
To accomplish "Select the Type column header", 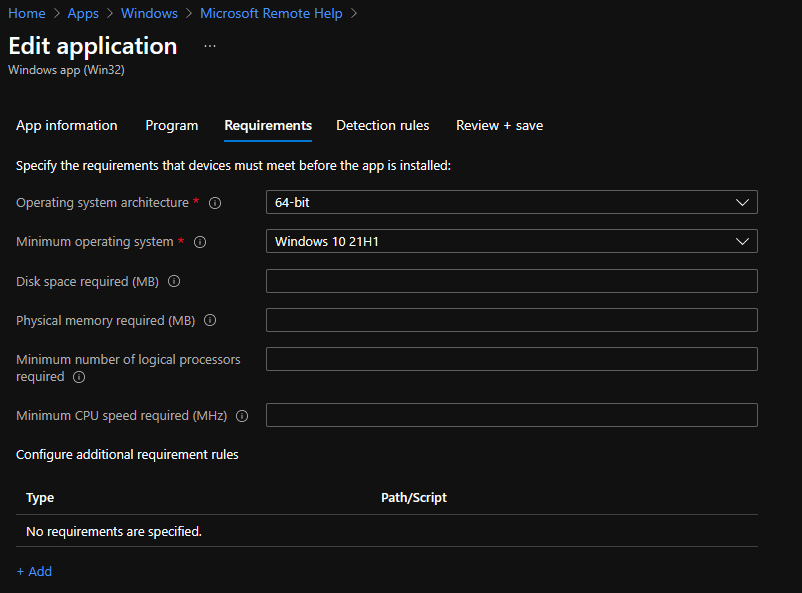I will click(x=40, y=498).
